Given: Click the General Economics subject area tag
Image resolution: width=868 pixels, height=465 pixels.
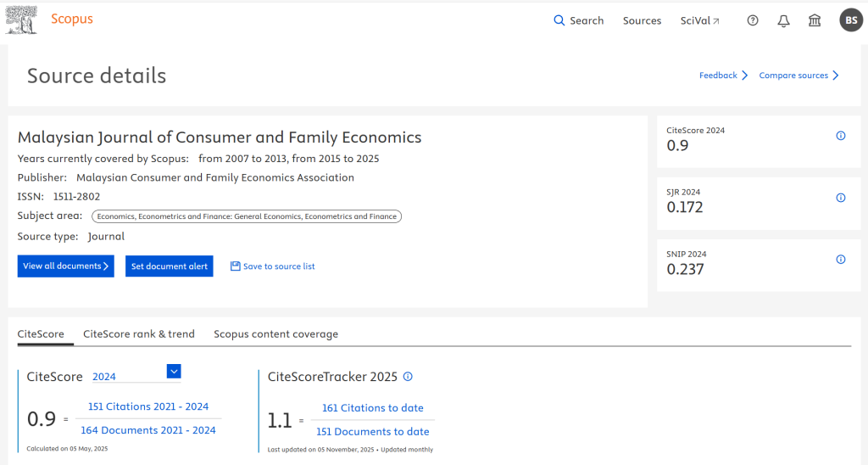Looking at the screenshot, I should point(247,216).
